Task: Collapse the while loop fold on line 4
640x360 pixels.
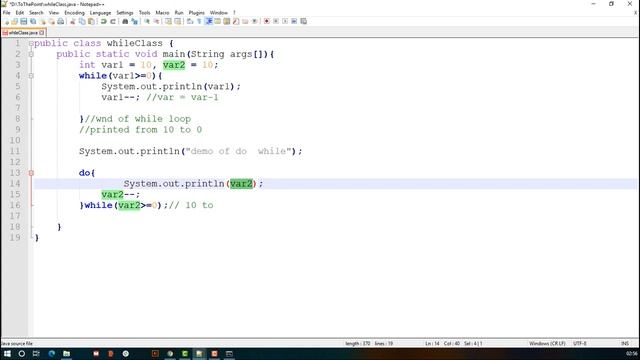Action: coord(31,76)
